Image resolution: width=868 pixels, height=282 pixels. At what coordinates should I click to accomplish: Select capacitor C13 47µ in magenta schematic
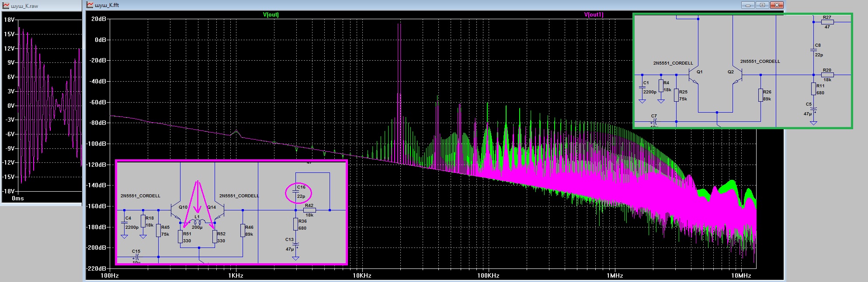(296, 244)
